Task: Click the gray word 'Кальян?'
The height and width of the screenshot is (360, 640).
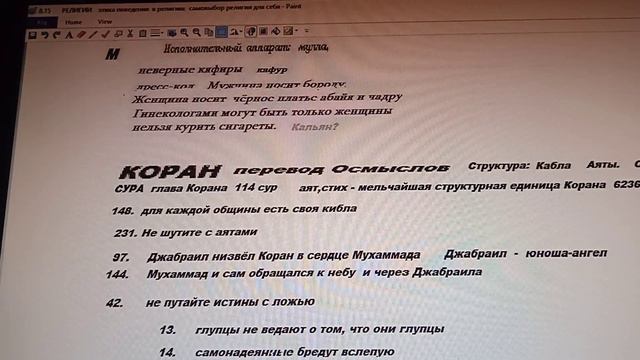Action: pos(315,127)
